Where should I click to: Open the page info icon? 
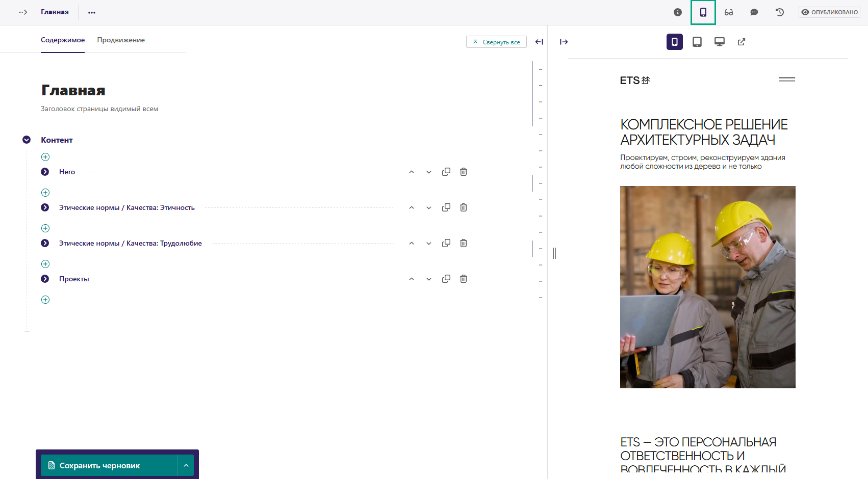677,12
